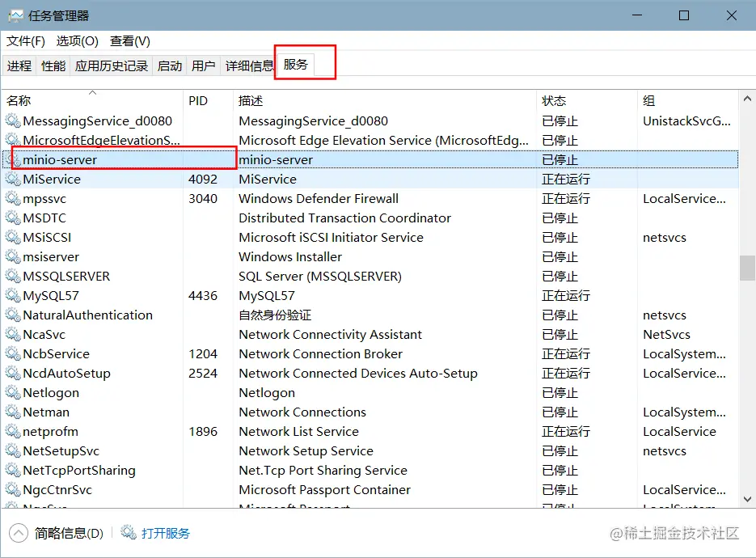
Task: Sort by the 组 column header
Action: pyautogui.click(x=687, y=101)
